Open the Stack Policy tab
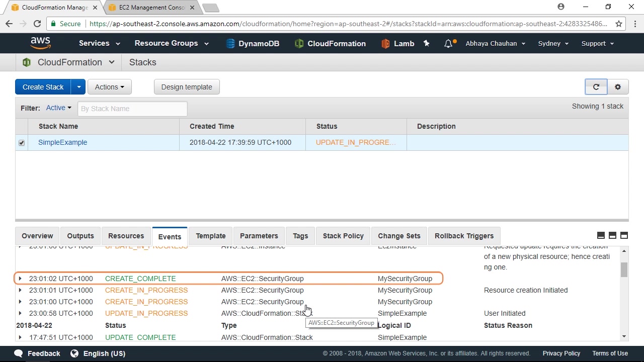The width and height of the screenshot is (644, 362). tap(343, 236)
